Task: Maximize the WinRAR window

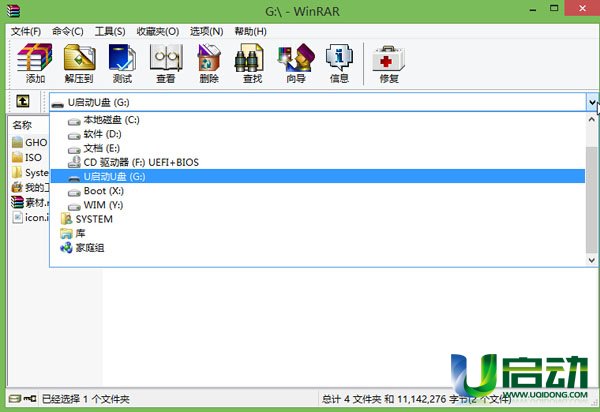Action: [554, 8]
